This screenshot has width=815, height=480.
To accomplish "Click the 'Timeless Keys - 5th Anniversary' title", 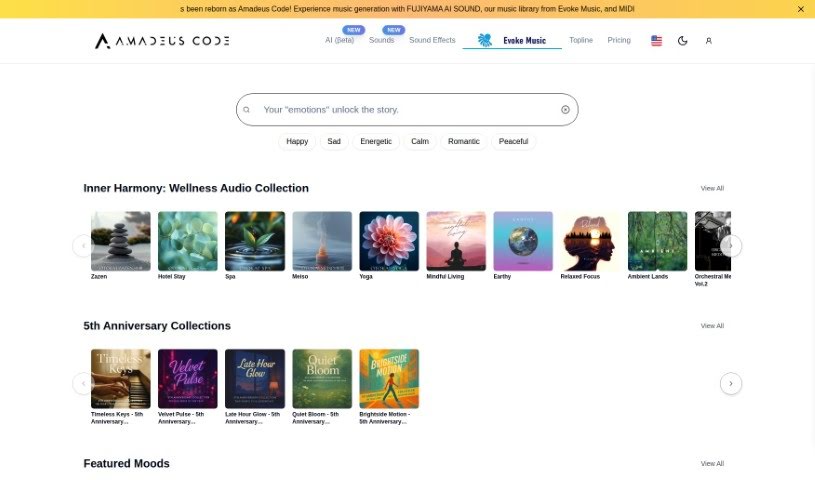I will 117,418.
